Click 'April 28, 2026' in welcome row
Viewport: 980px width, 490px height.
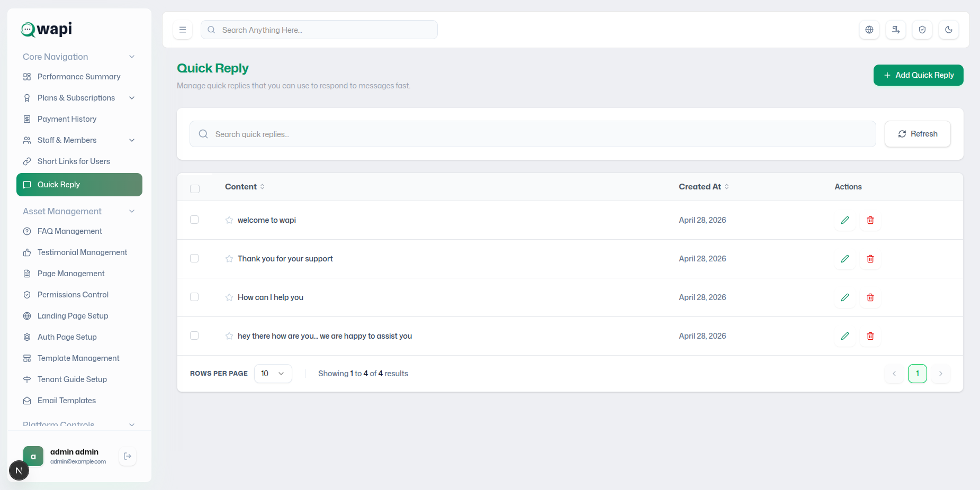[702, 220]
